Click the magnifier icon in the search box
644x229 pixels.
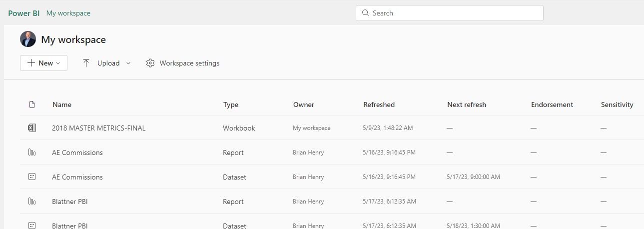coord(365,13)
